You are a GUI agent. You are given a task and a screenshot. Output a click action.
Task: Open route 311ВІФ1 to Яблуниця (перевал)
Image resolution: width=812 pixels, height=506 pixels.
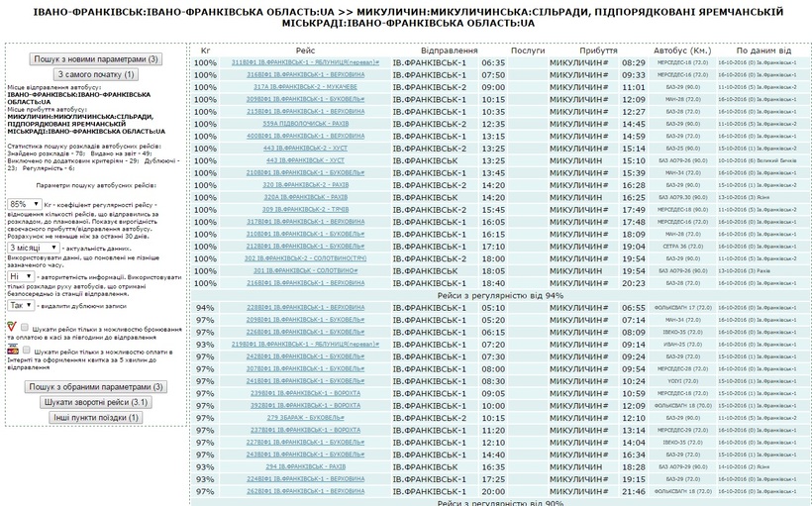[x=305, y=62]
